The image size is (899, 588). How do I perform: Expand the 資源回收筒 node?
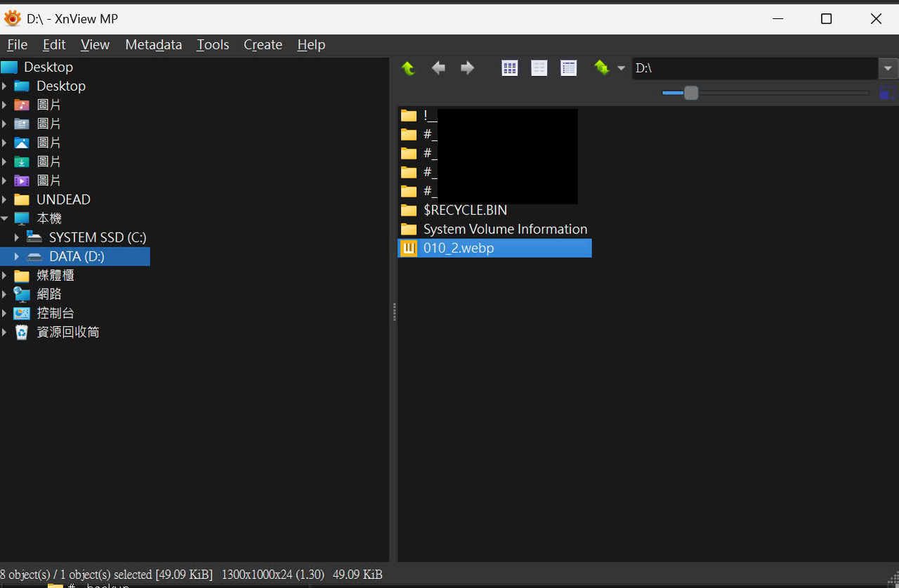click(x=5, y=332)
